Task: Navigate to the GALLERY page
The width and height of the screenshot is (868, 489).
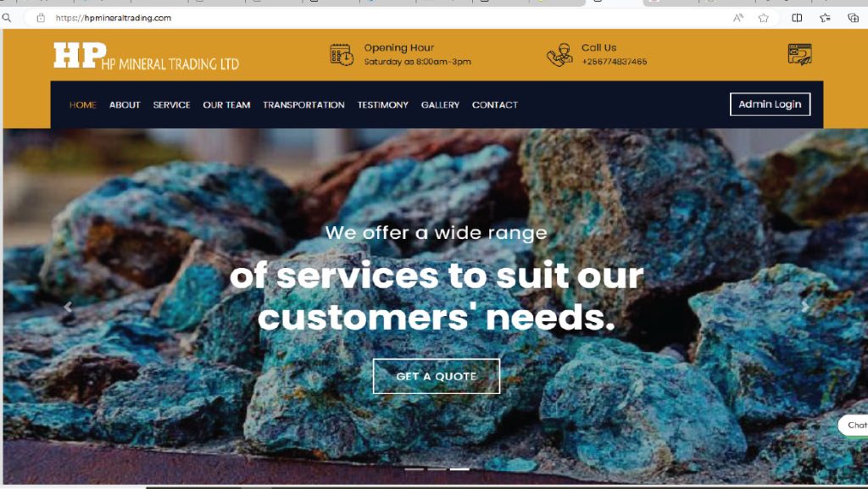Action: [x=440, y=104]
